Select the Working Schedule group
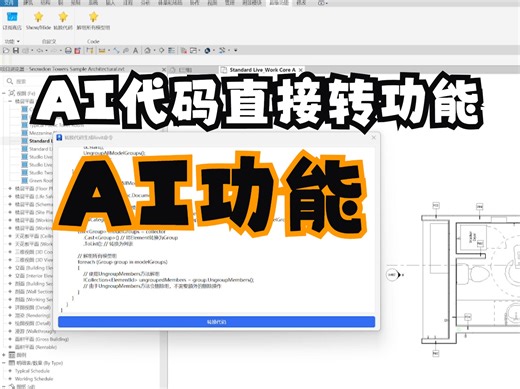Screen dimensions: 520x389 pos(34,379)
